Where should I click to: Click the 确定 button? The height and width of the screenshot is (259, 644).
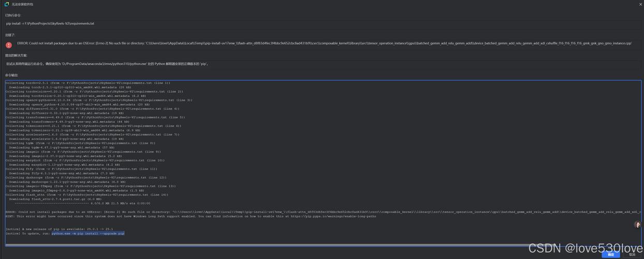coord(611,254)
